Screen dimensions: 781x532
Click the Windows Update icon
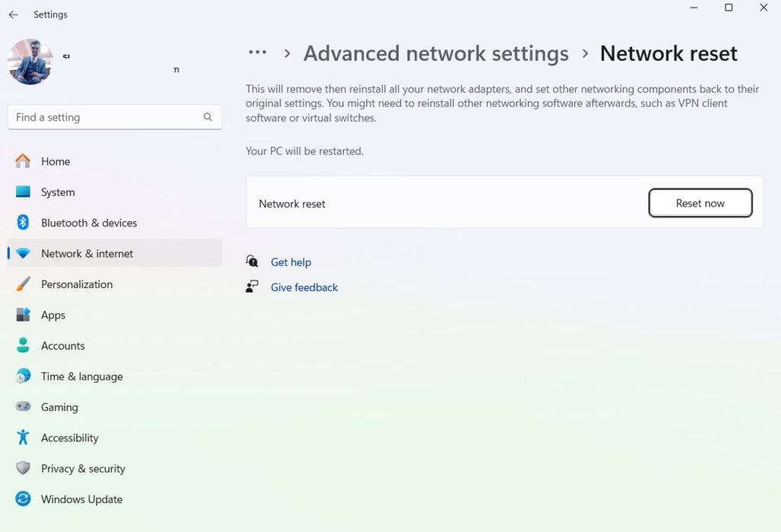point(23,499)
